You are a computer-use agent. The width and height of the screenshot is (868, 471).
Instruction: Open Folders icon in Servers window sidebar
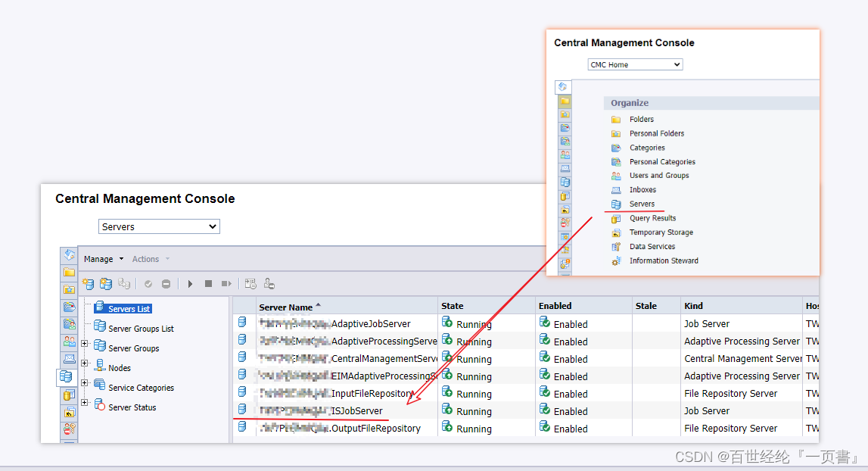tap(69, 272)
